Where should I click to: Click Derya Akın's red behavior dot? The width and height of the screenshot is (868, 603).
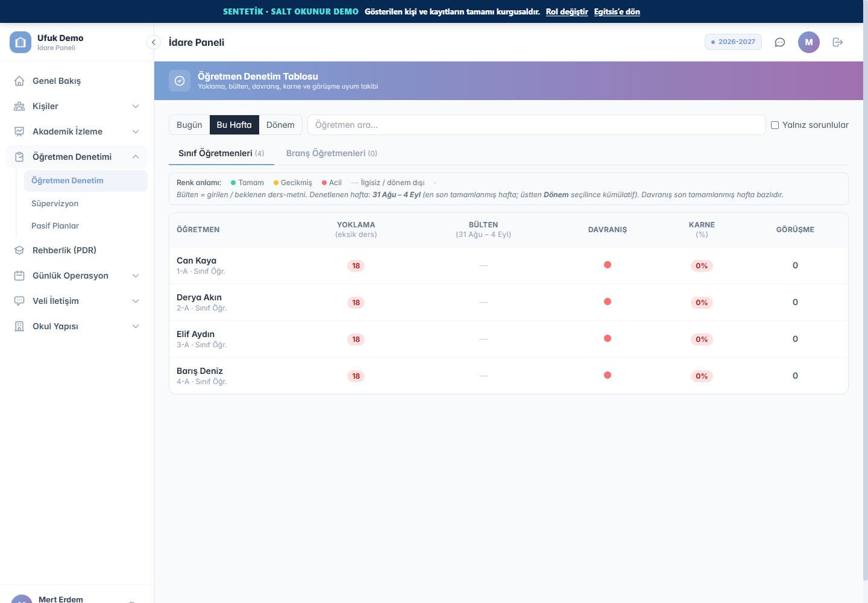pyautogui.click(x=608, y=301)
